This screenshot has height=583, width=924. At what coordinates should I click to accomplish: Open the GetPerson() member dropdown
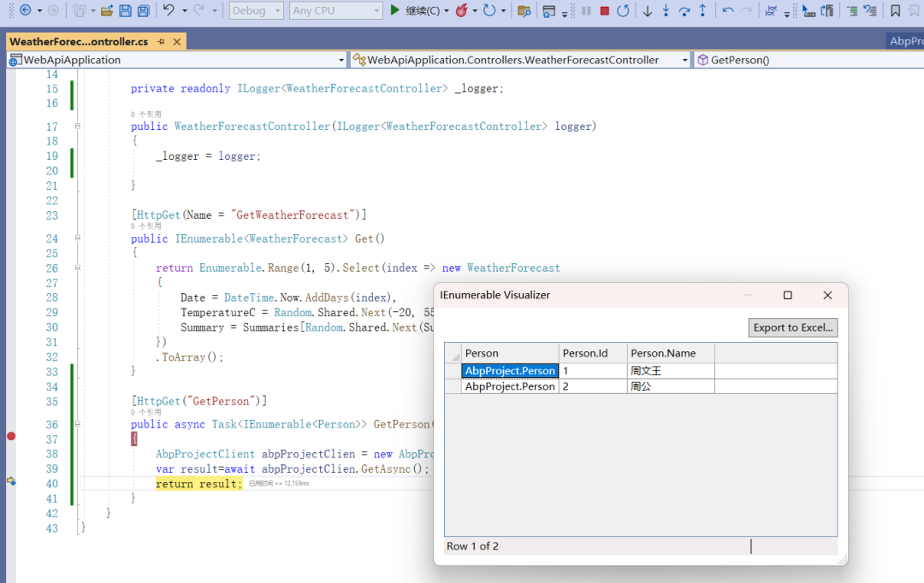click(808, 60)
